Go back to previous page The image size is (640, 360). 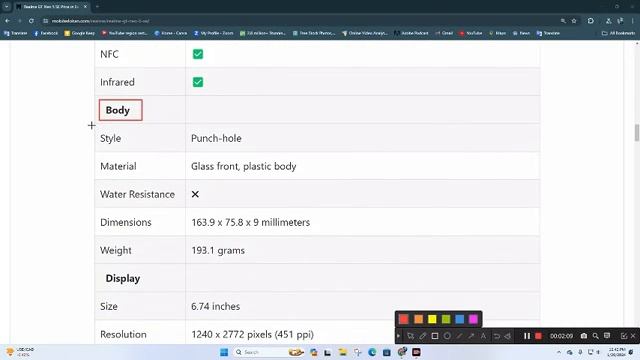coord(7,21)
